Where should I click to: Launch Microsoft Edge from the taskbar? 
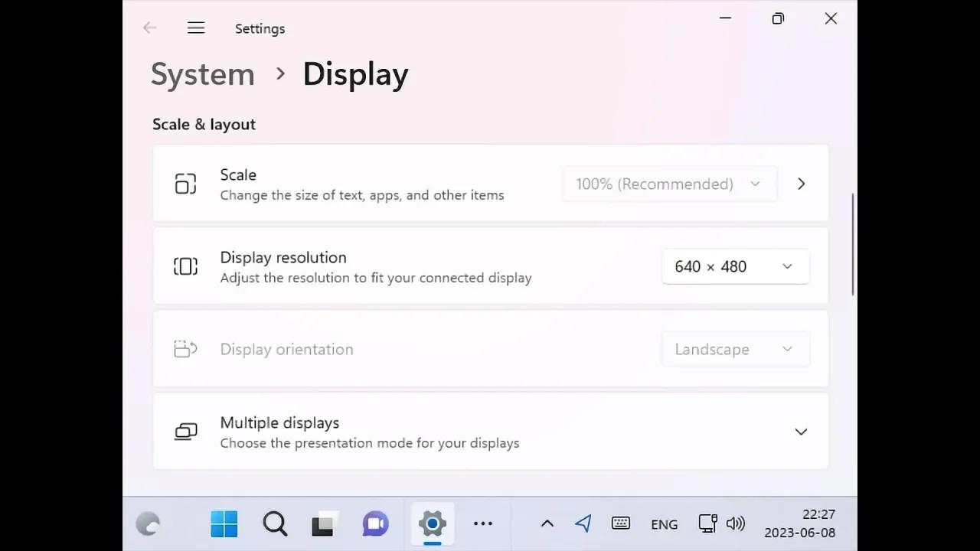point(148,523)
